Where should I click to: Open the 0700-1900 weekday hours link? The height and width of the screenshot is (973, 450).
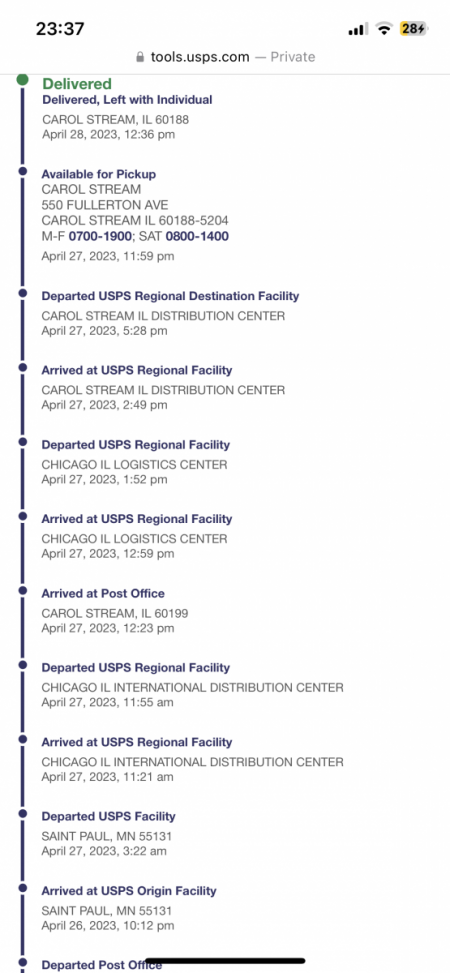coord(100,236)
